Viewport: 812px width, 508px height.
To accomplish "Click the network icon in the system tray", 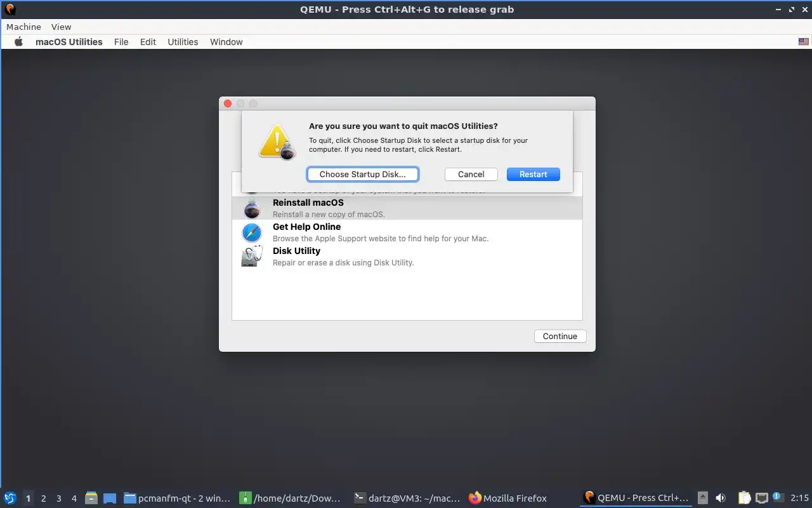I will [x=762, y=498].
